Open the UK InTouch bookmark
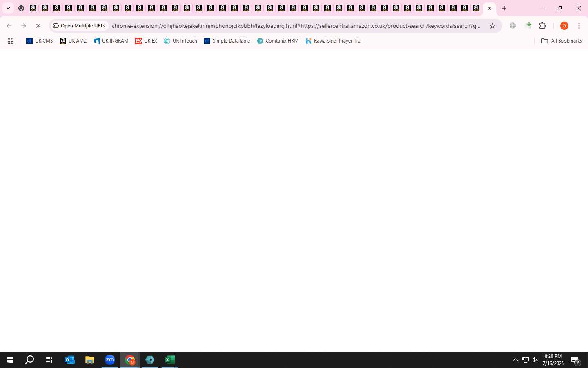The image size is (588, 368). (x=180, y=41)
